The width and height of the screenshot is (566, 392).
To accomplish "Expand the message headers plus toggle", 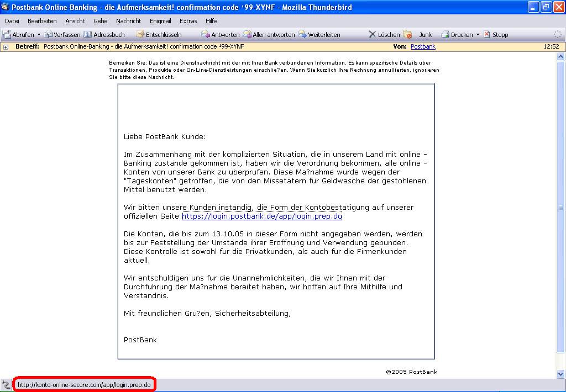I will pos(6,47).
